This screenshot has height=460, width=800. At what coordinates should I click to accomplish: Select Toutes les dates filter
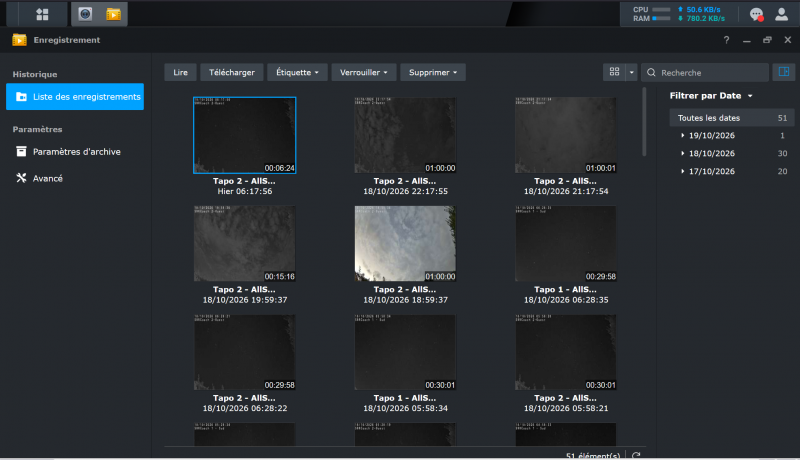[x=732, y=118]
